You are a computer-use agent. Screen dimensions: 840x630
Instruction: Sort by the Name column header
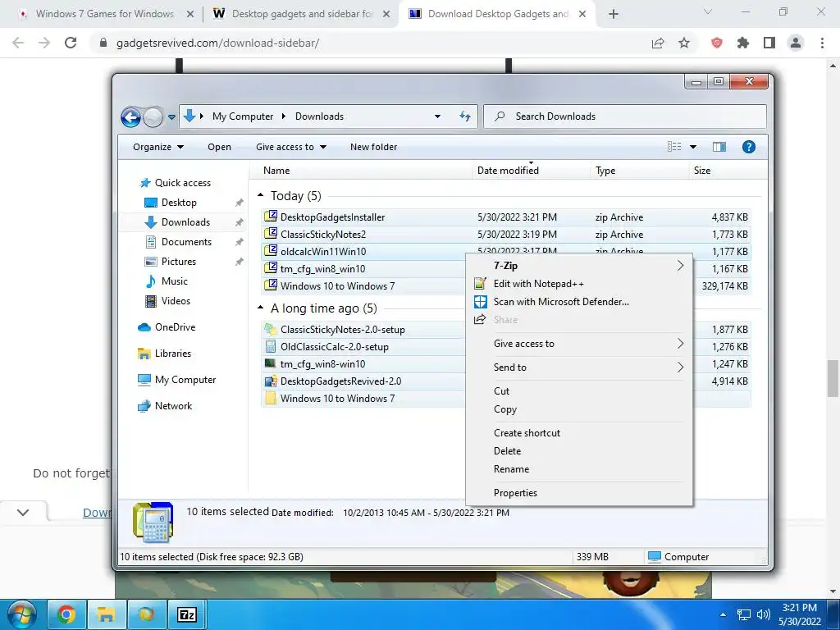tap(276, 171)
